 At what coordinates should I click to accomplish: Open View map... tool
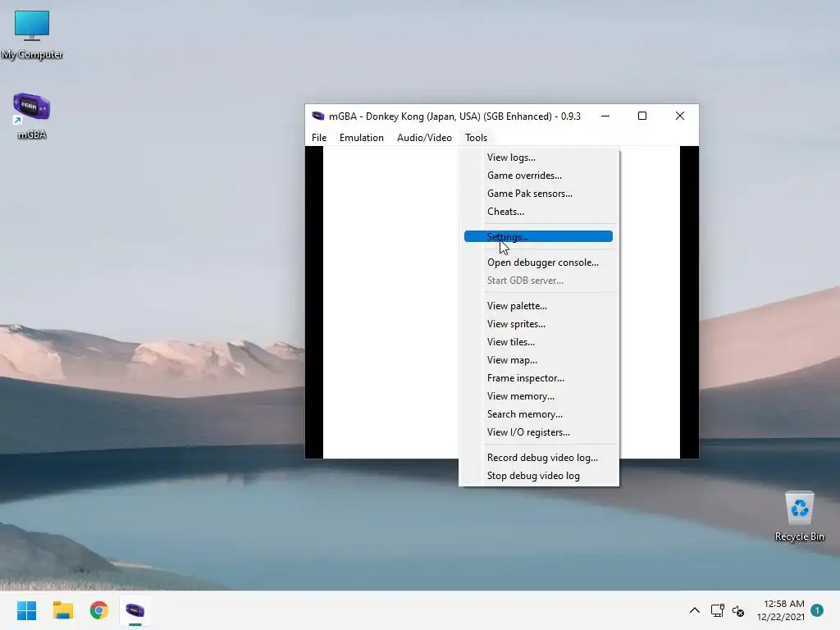[x=538, y=360]
